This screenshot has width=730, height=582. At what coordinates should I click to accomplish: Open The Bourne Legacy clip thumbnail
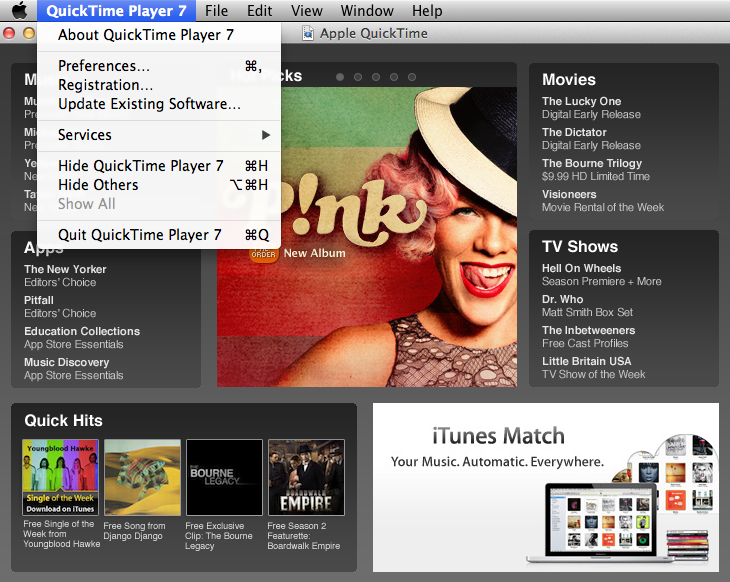click(x=224, y=477)
